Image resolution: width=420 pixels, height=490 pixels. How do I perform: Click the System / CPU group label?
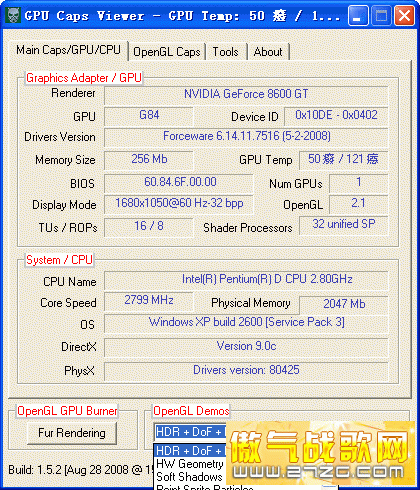point(59,260)
